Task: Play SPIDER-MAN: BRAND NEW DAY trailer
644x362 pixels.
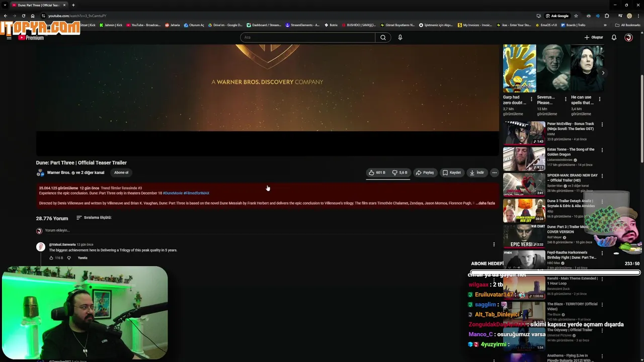Action: coord(524,185)
